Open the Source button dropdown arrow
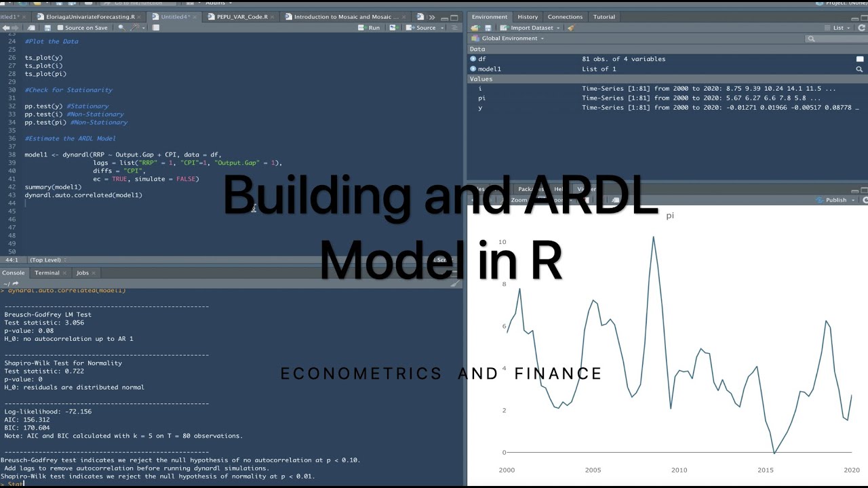The height and width of the screenshot is (488, 868). [x=442, y=28]
